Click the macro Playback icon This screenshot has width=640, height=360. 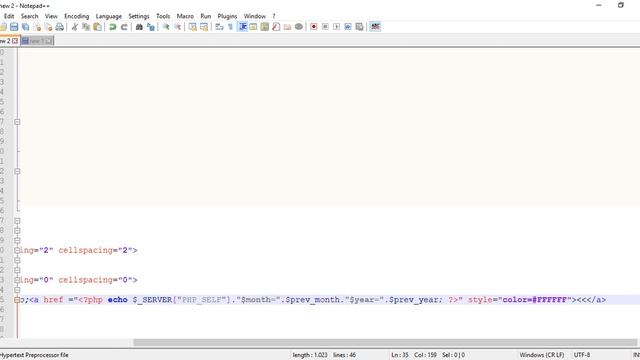[336, 27]
